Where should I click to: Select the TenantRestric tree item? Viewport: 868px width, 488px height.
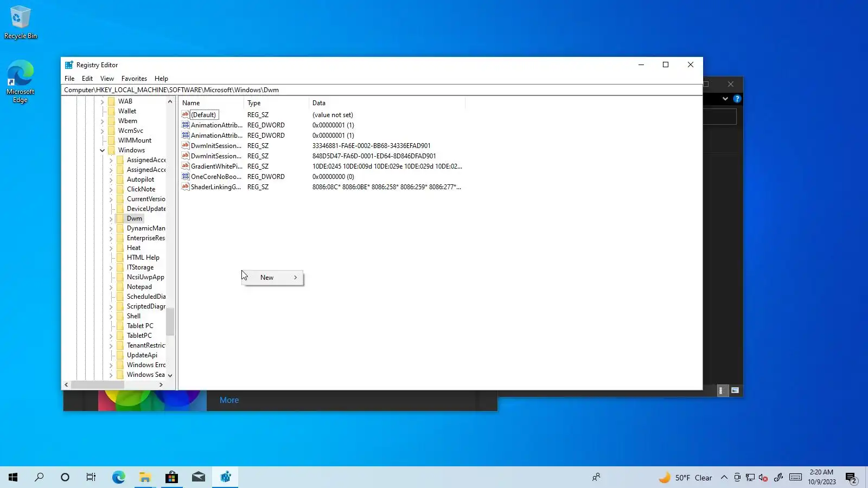coord(146,345)
